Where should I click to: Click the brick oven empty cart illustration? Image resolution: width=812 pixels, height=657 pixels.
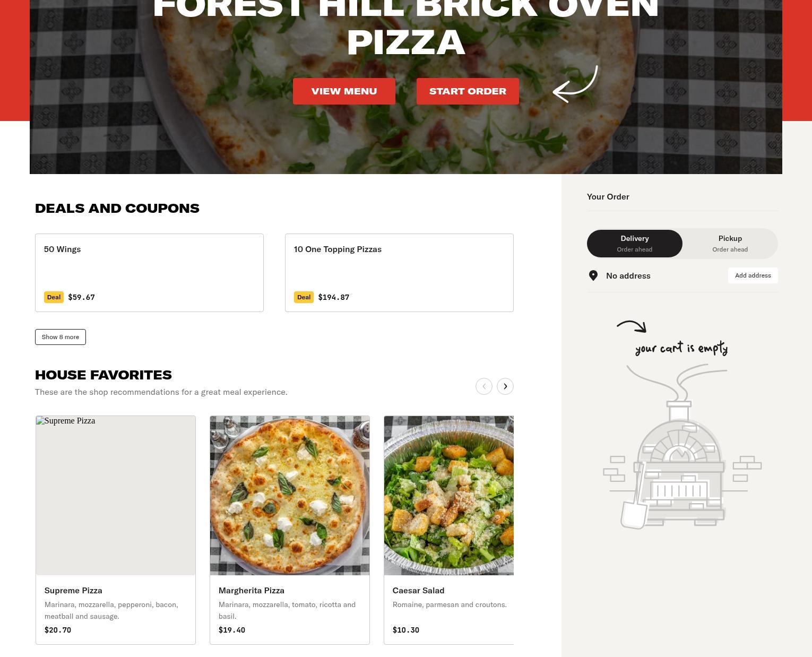[x=683, y=446]
